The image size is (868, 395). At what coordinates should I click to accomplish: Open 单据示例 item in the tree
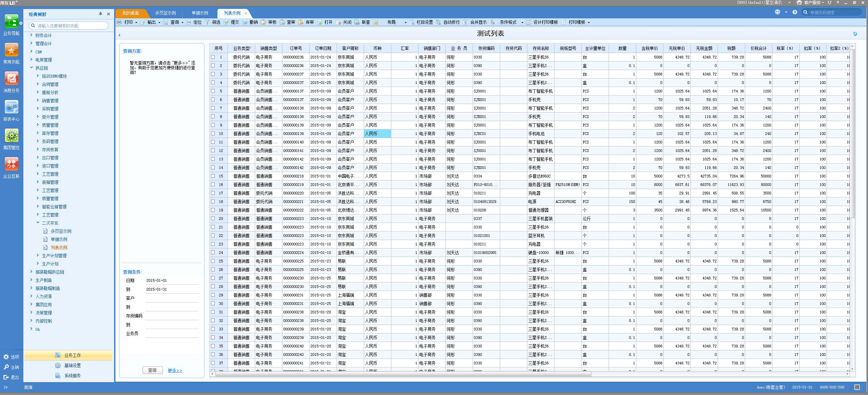(x=59, y=239)
